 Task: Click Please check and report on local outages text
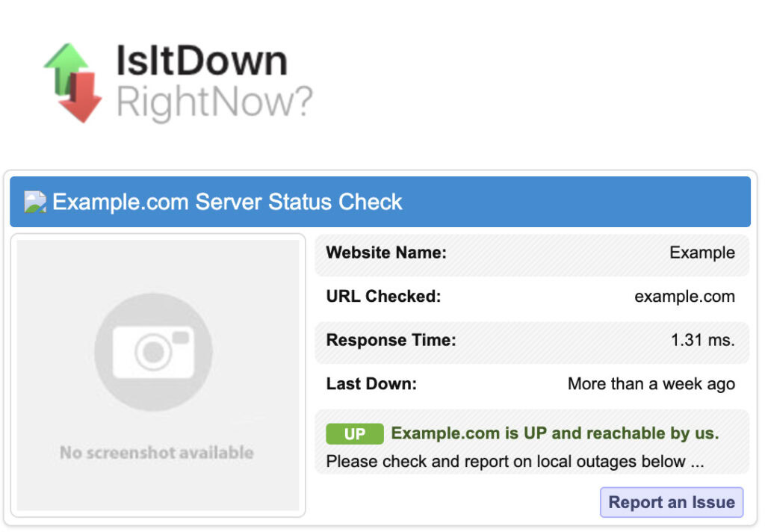515,462
